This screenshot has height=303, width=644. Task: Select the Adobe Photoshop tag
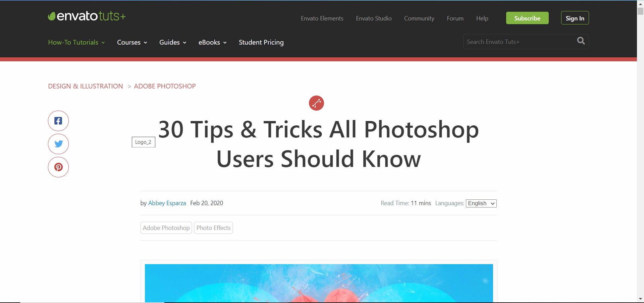click(x=166, y=228)
